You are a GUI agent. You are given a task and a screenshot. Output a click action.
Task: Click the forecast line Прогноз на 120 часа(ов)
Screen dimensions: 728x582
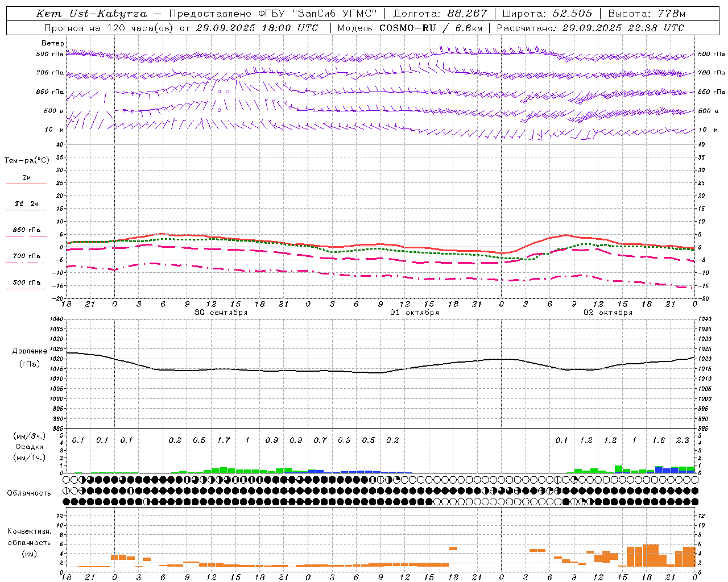(109, 28)
